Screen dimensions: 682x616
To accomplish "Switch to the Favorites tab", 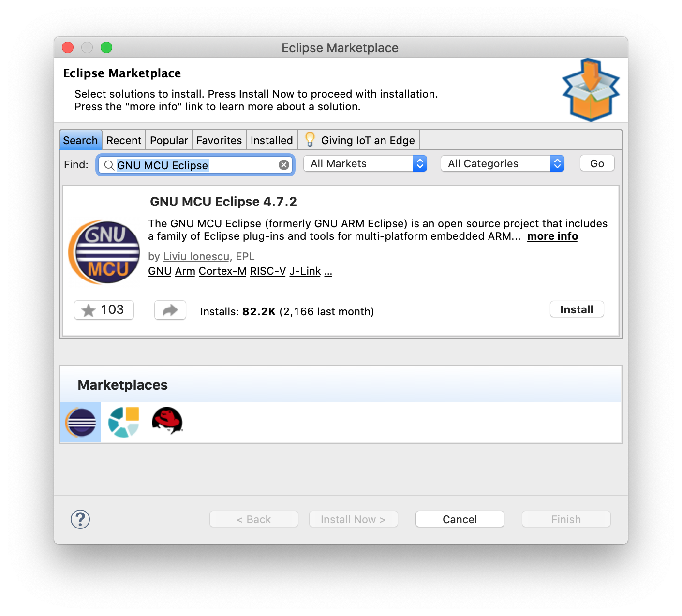I will (x=219, y=140).
